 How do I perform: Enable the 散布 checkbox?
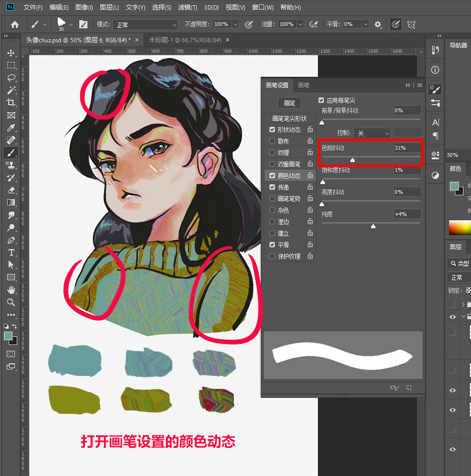tap(272, 141)
